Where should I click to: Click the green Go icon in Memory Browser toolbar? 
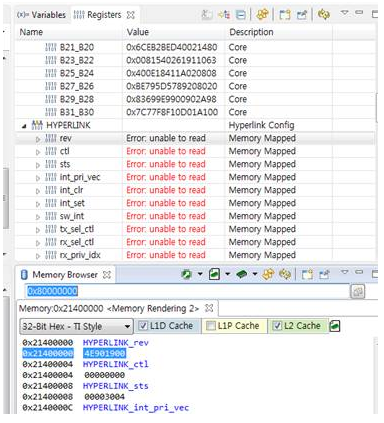click(x=186, y=274)
